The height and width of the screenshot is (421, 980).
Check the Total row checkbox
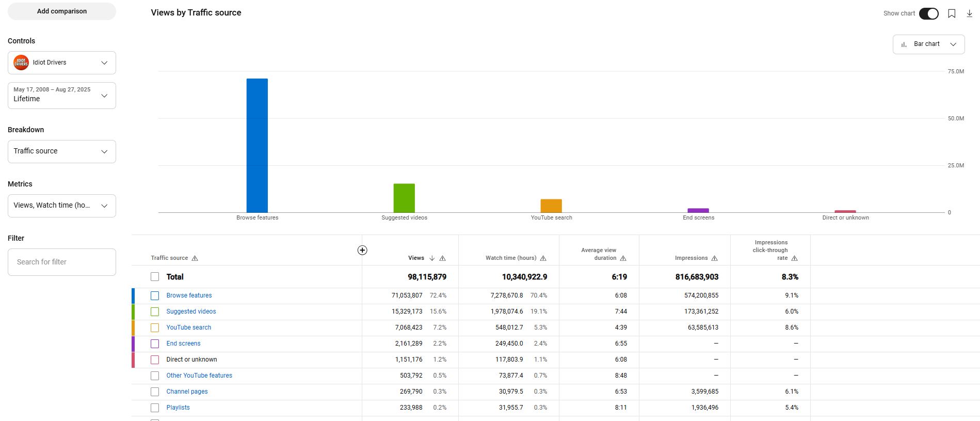pyautogui.click(x=155, y=277)
